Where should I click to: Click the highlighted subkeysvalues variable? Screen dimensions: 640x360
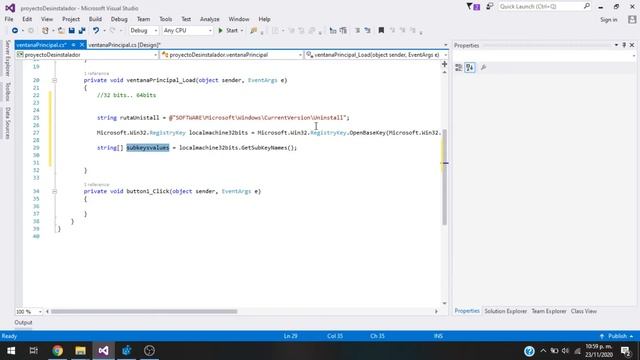148,148
